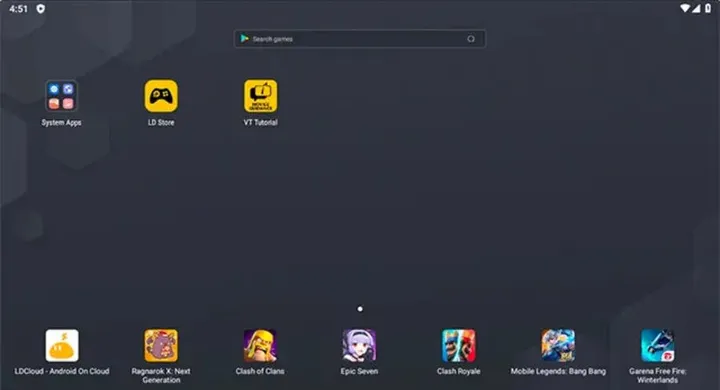Launch the LD Store app

161,96
